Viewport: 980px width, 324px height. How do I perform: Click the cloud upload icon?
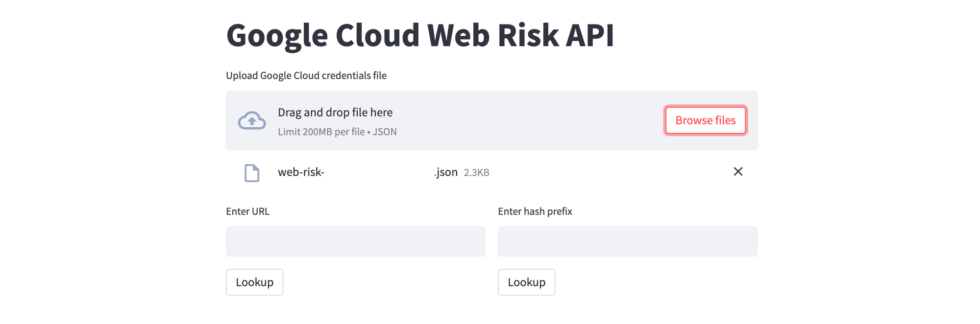click(x=252, y=120)
